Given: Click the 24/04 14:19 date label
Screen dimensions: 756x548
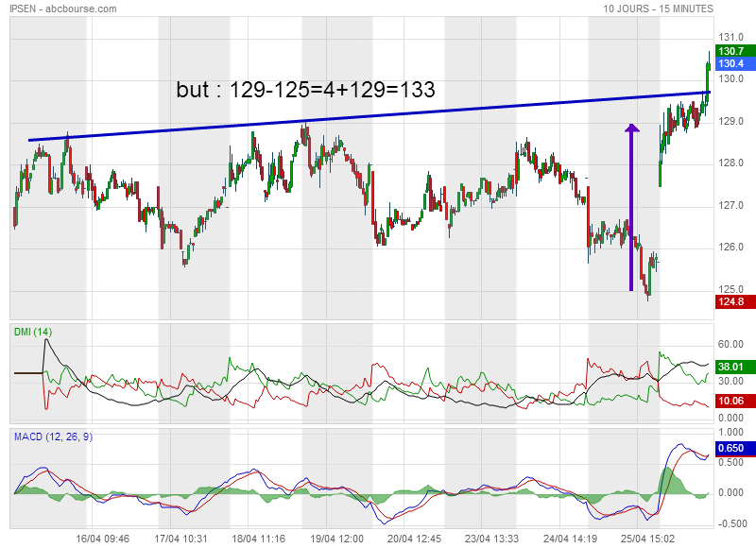Looking at the screenshot, I should coord(570,539).
